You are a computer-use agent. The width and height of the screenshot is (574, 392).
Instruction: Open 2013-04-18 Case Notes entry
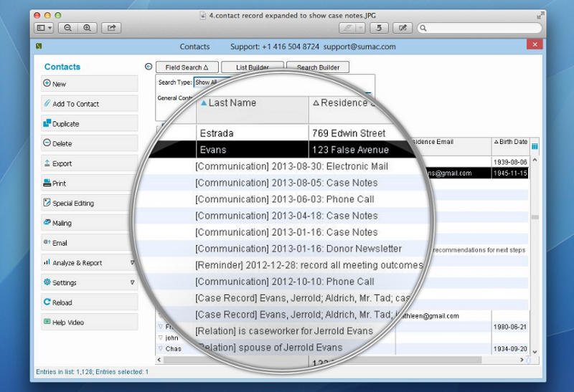[x=286, y=216]
